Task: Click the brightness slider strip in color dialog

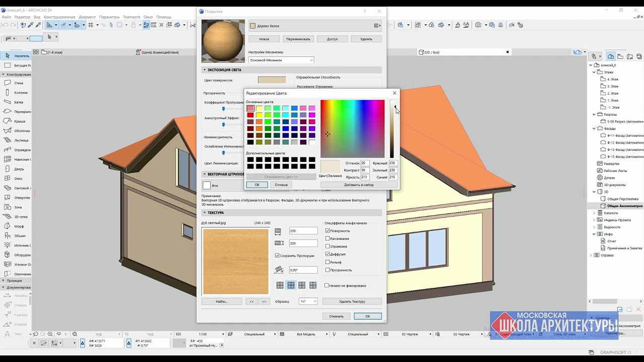Action: coord(392,129)
